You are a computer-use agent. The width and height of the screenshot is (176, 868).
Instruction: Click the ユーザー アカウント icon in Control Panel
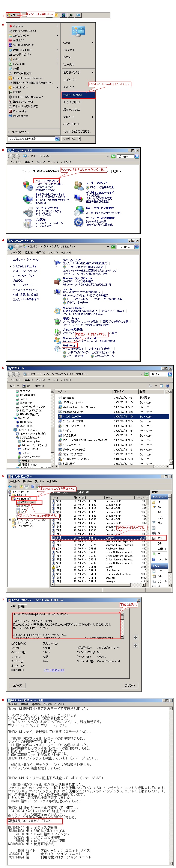click(x=79, y=185)
